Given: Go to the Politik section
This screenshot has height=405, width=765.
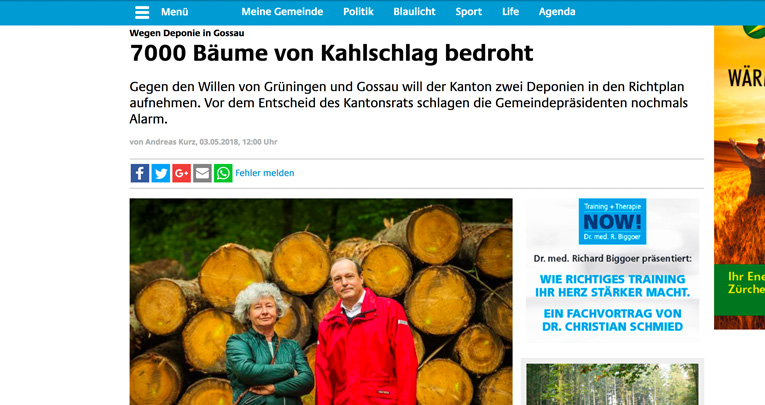Looking at the screenshot, I should pyautogui.click(x=358, y=12).
